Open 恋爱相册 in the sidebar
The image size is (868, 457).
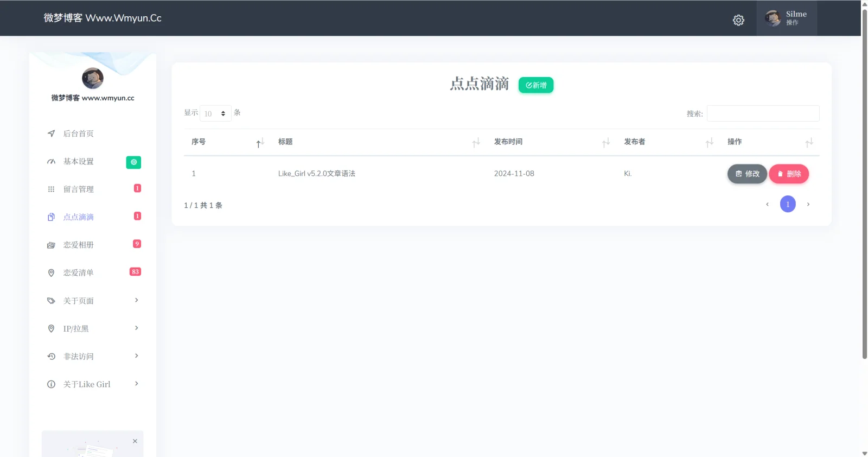pos(78,245)
